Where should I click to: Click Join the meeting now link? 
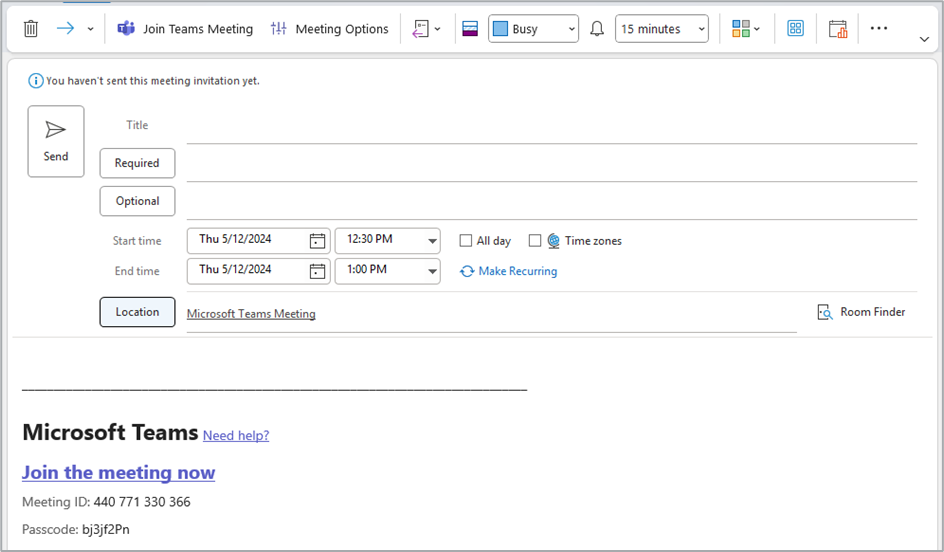[x=119, y=473]
